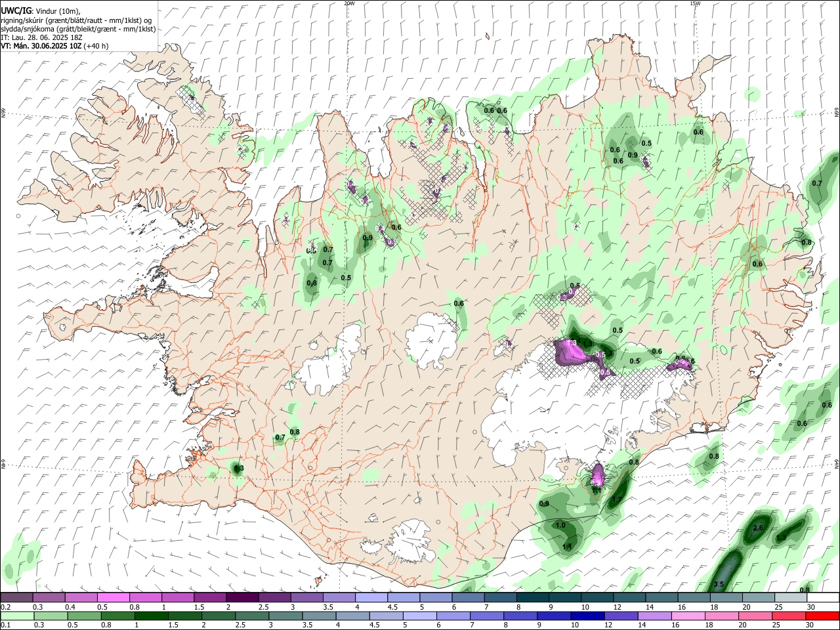The height and width of the screenshot is (630, 840).
Task: Click the 'UWC/IG: Vindur (10m)' title line
Action: pyautogui.click(x=41, y=11)
